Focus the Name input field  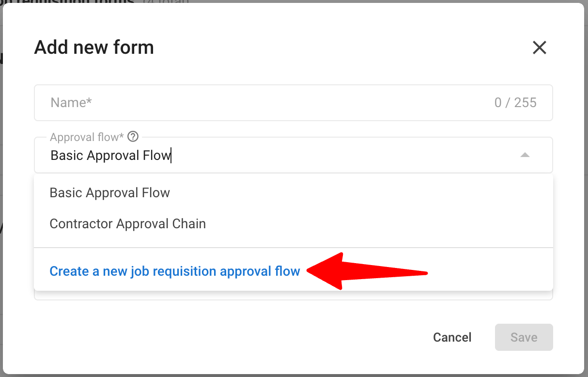click(293, 103)
